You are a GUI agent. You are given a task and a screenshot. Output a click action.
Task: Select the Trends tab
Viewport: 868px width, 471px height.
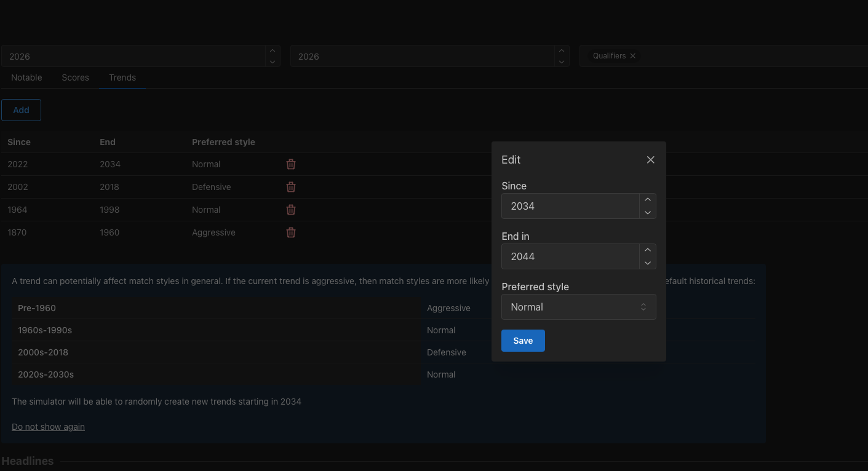(122, 77)
